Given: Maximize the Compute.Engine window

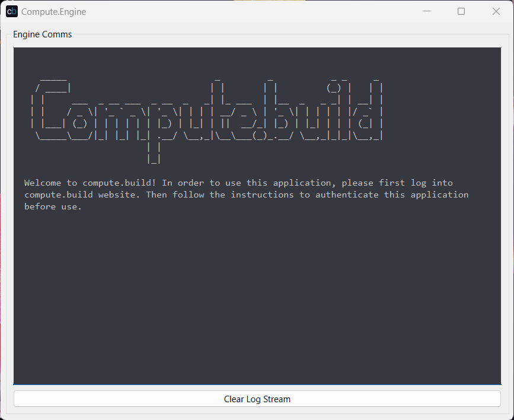Looking at the screenshot, I should pyautogui.click(x=461, y=11).
